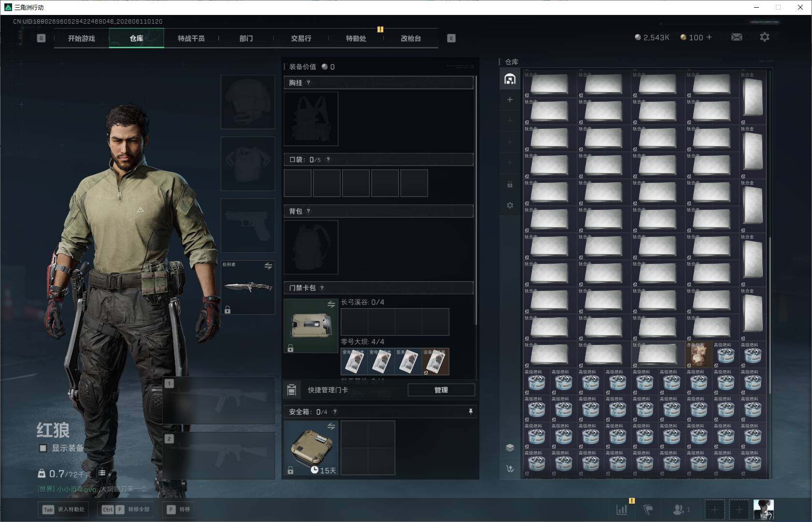This screenshot has width=812, height=522.
Task: Switch to the 特战干员 tab
Action: [191, 38]
